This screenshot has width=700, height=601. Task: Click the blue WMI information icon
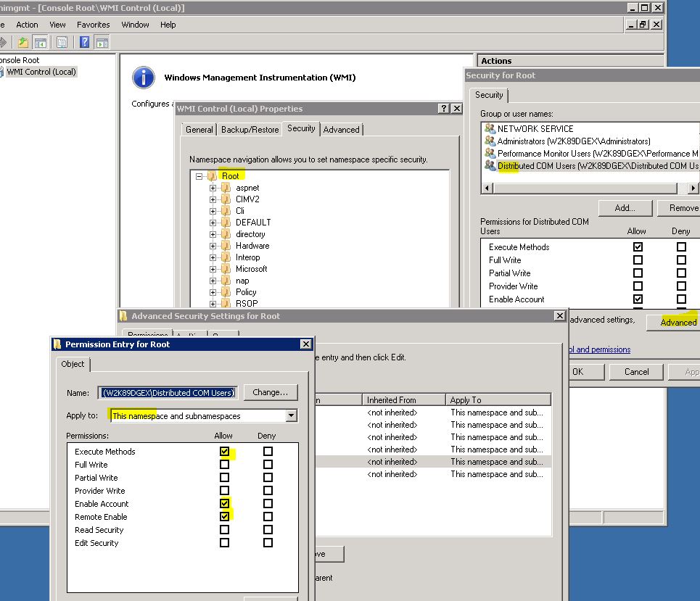click(x=144, y=78)
